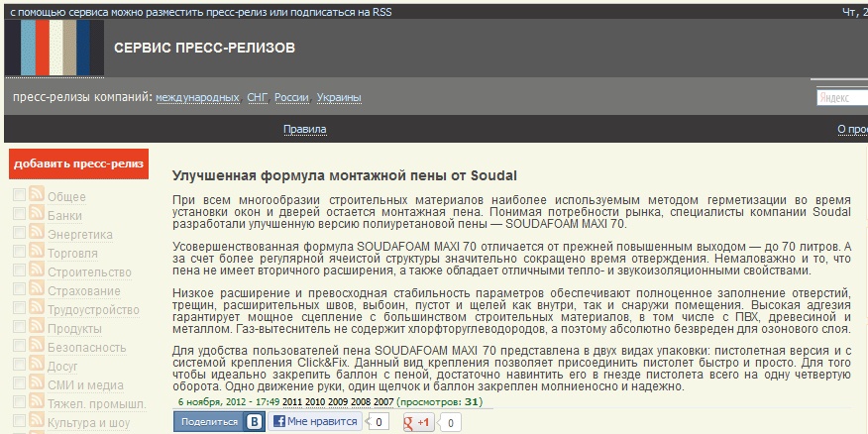Open RSS feed icon beside Продукты
Viewport: 868px width, 434px height.
coord(37,325)
